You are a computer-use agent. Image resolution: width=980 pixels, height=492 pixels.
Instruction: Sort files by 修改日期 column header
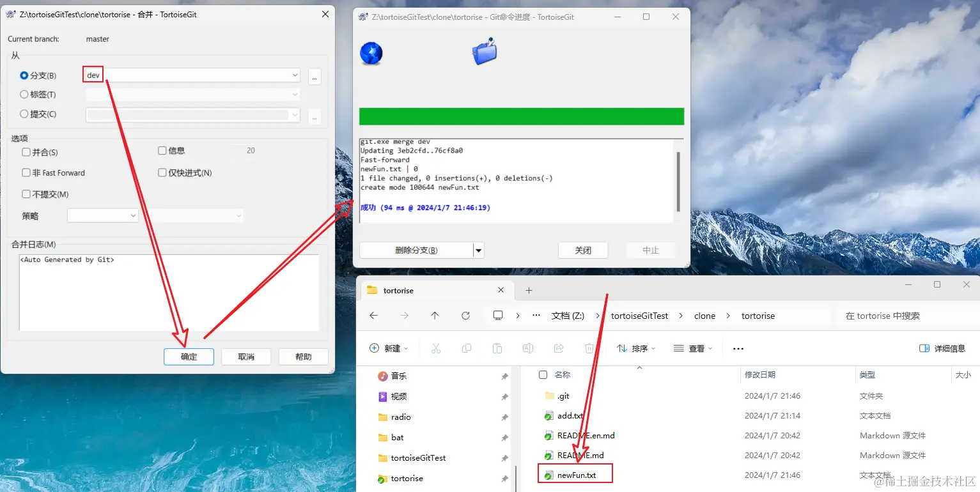pos(760,375)
